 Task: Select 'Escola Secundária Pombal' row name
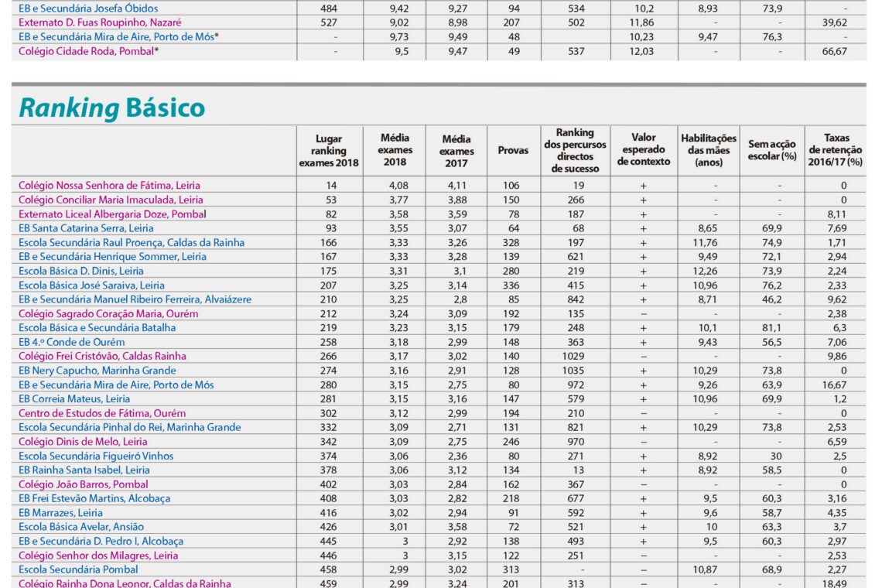pos(78,569)
